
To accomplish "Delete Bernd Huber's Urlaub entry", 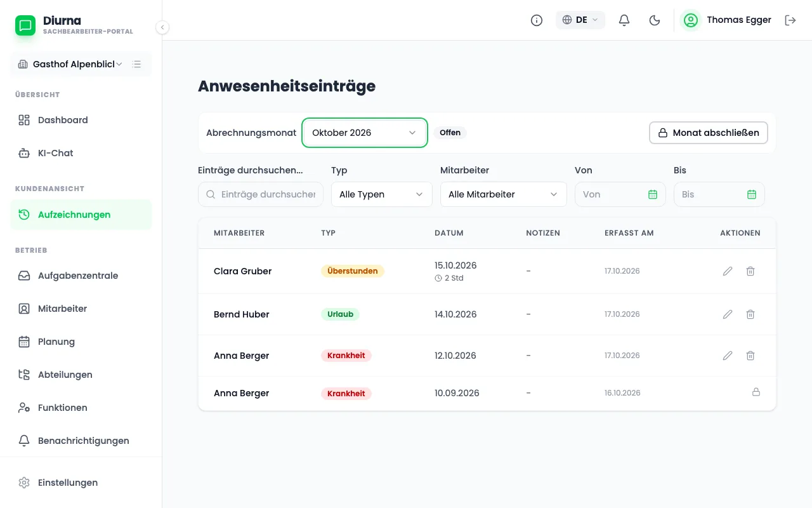I will [750, 314].
